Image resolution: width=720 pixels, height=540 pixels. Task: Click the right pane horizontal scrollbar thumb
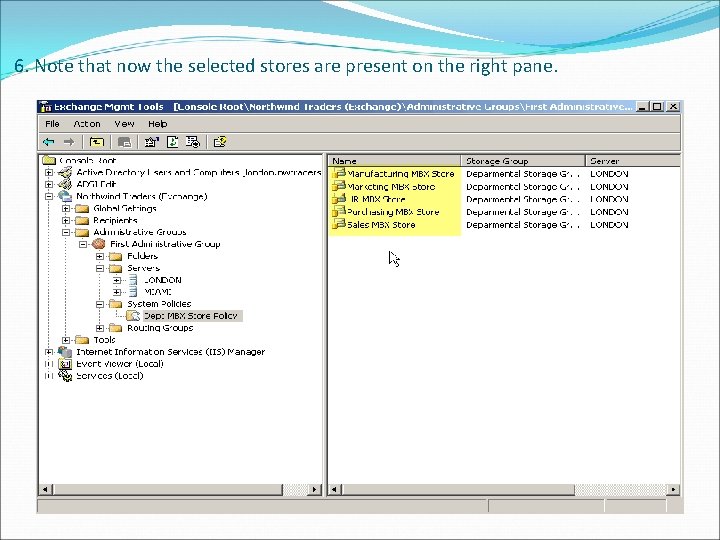[x=457, y=489]
